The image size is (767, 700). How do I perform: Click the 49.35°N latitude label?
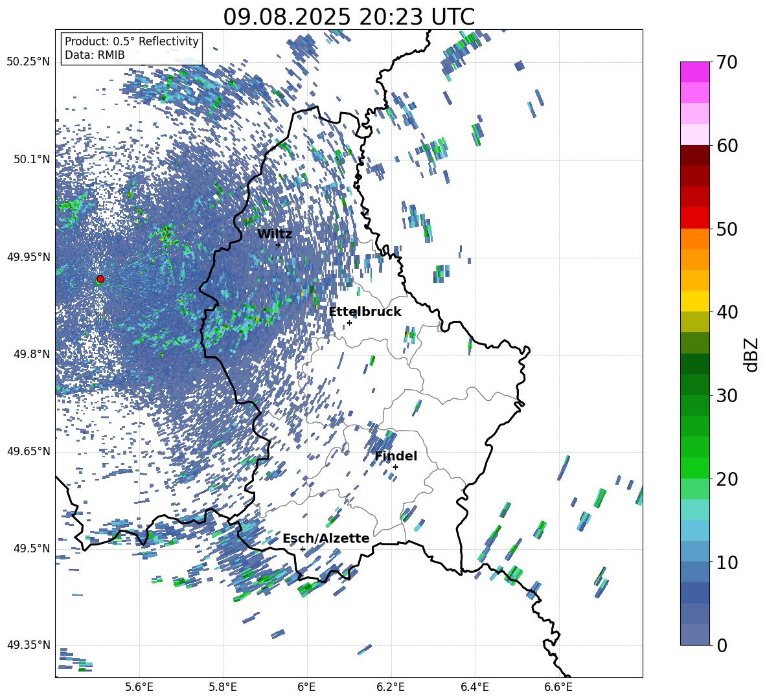click(29, 645)
